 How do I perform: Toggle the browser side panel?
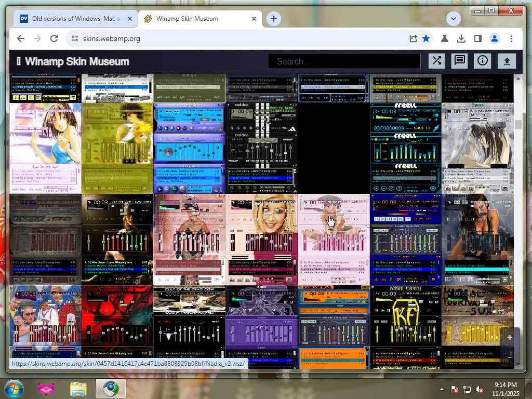click(x=478, y=38)
